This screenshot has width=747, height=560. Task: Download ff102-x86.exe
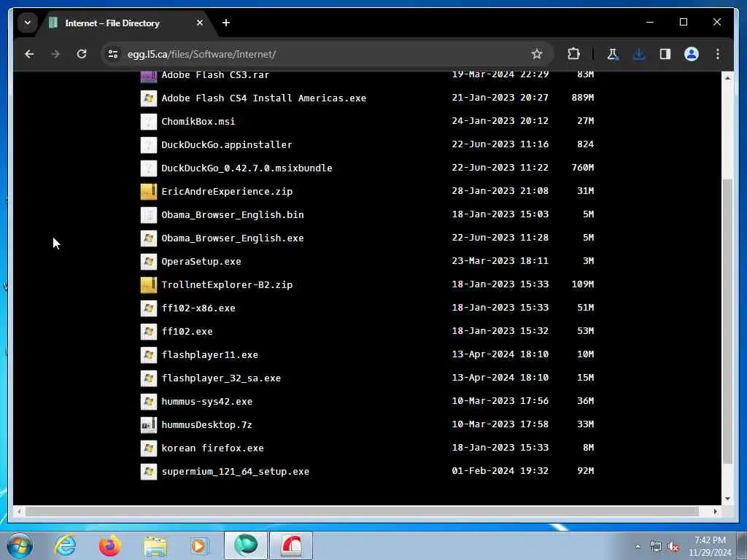[x=198, y=308]
